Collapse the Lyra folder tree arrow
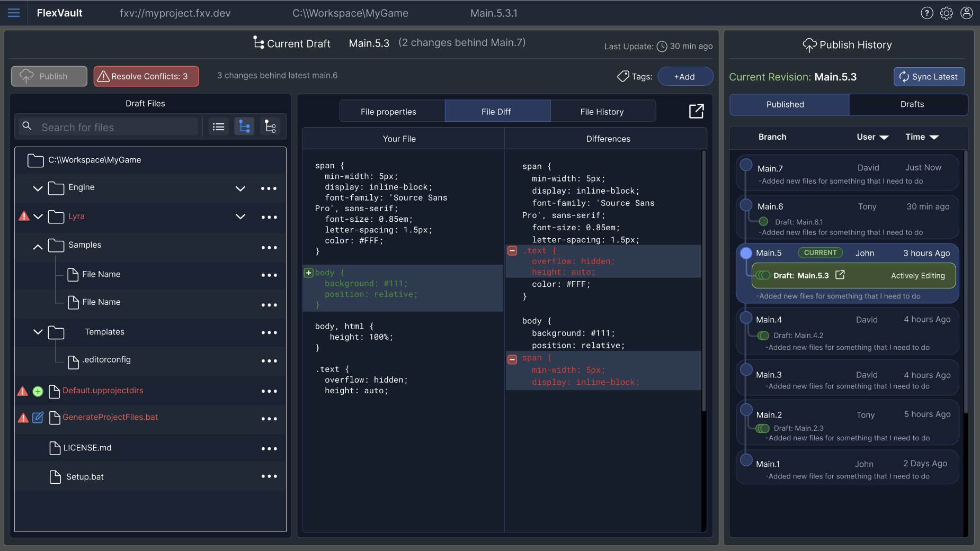Screen dimensions: 980x551 click(x=38, y=216)
